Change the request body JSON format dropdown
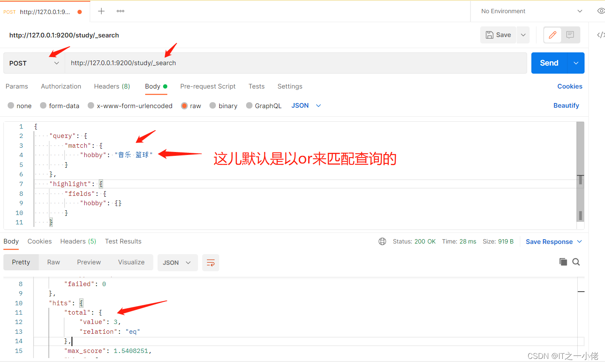The image size is (605, 364). [x=306, y=106]
